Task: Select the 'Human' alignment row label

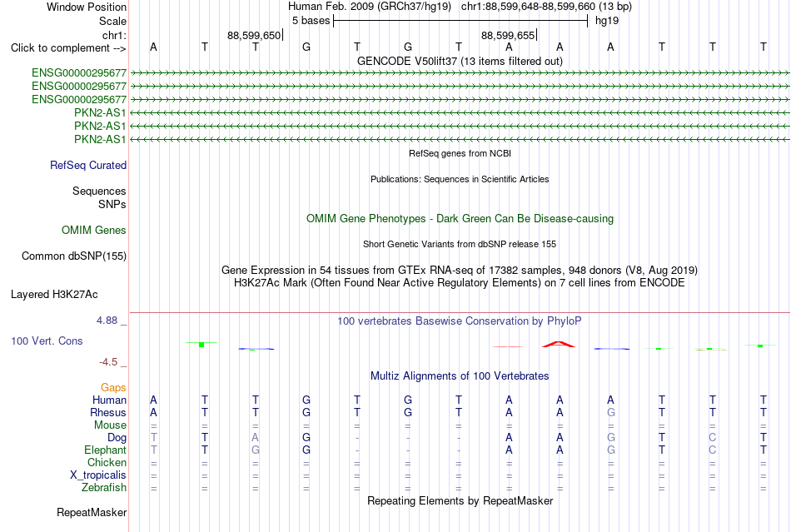Action: (x=109, y=400)
